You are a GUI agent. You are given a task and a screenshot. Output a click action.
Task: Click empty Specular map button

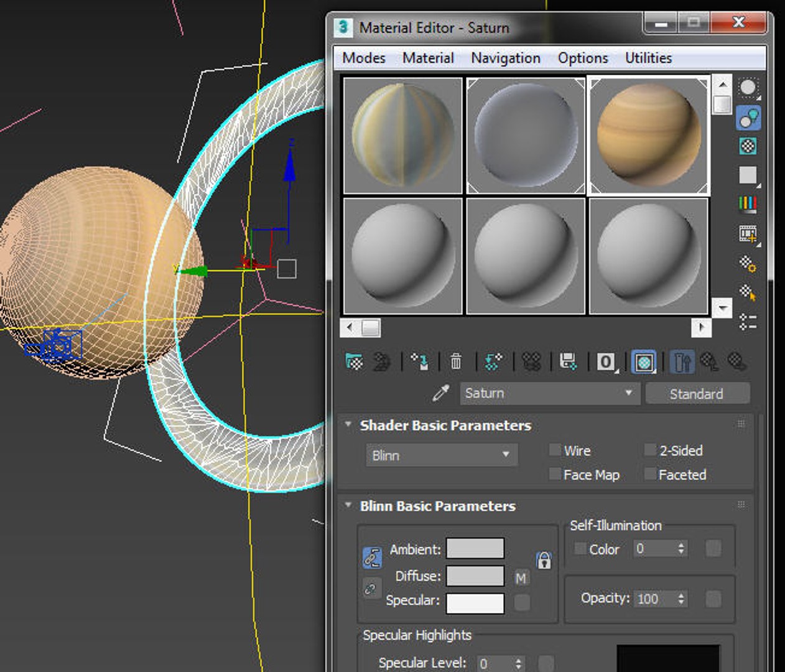coord(523,602)
